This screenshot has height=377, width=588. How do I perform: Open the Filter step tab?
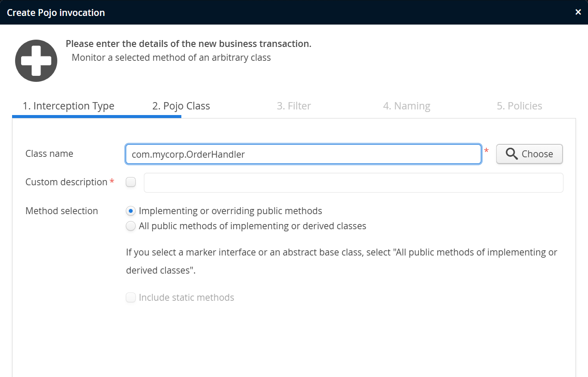[x=294, y=106]
